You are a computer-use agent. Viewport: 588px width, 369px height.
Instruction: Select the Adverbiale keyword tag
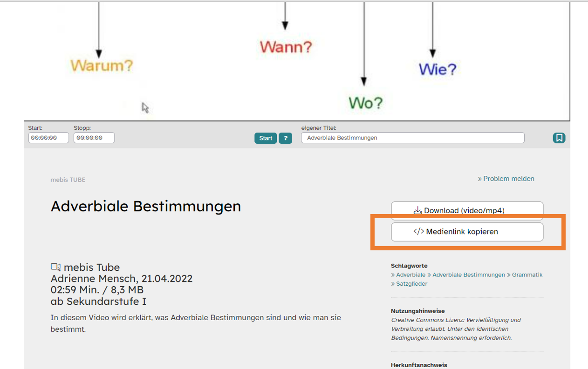(x=410, y=275)
